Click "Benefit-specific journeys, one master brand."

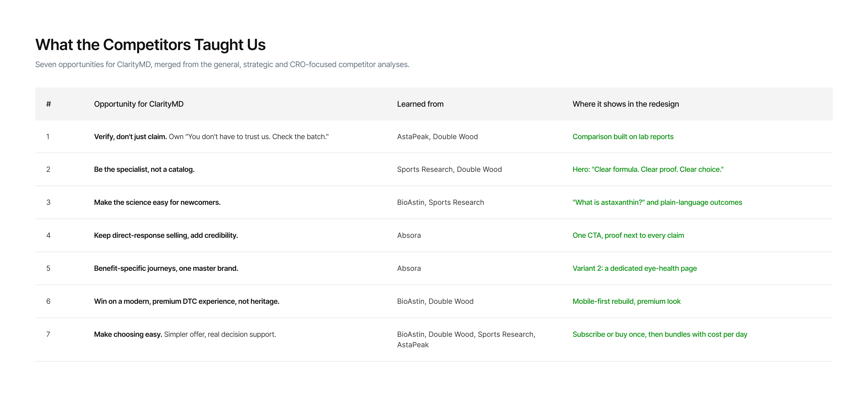click(x=166, y=269)
